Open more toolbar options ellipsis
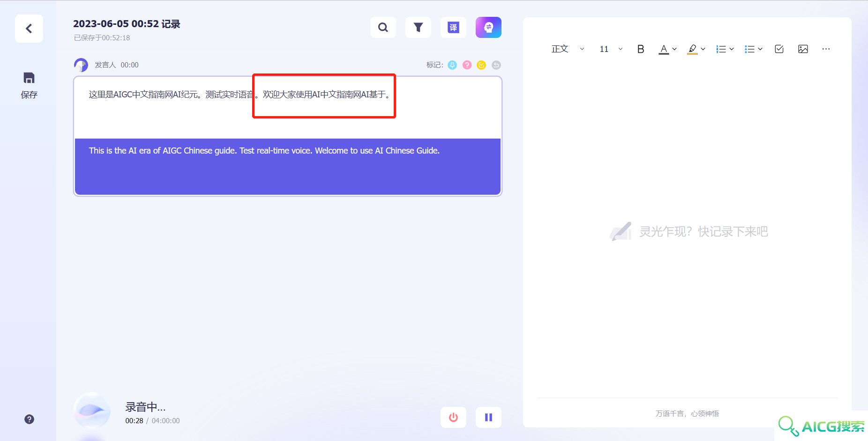The height and width of the screenshot is (441, 868). pyautogui.click(x=826, y=49)
